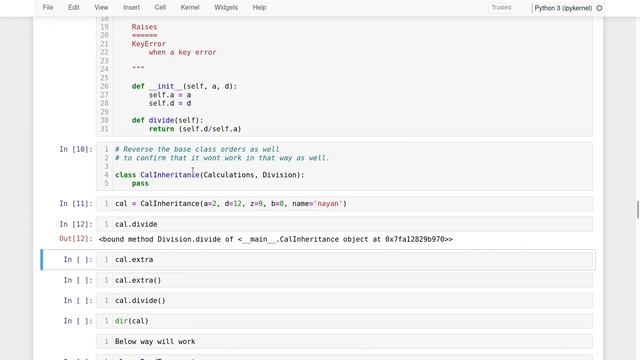Select the 'Below way will work' cell
The height and width of the screenshot is (360, 640).
344,342
